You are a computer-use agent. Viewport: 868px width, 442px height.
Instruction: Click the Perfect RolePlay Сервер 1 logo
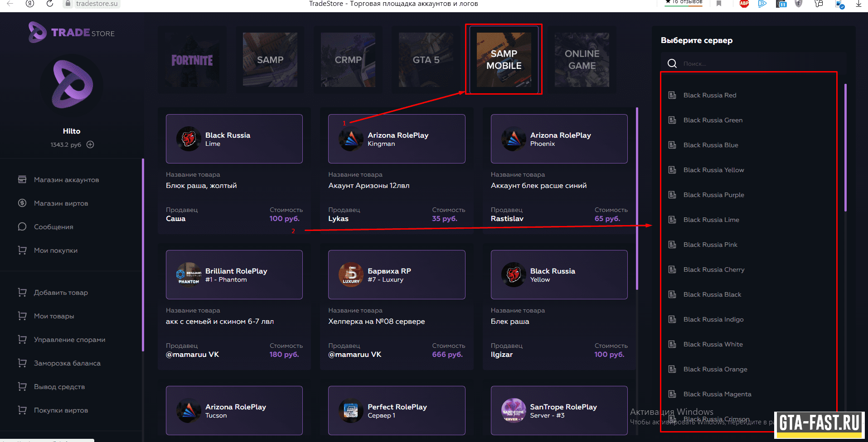coord(351,410)
